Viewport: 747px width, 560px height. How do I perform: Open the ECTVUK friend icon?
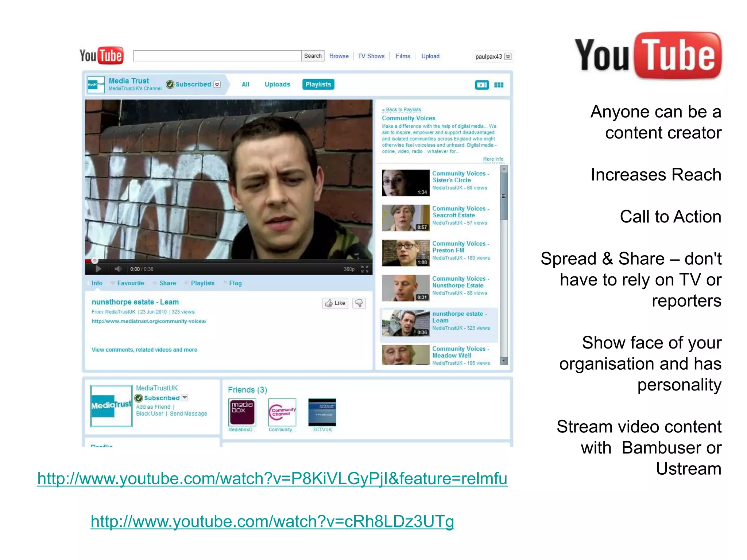pyautogui.click(x=322, y=412)
